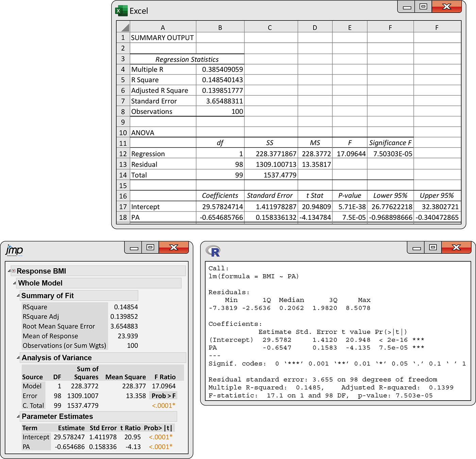Image resolution: width=476 pixels, height=459 pixels.
Task: Collapse the Whole Model section
Action: [14, 283]
